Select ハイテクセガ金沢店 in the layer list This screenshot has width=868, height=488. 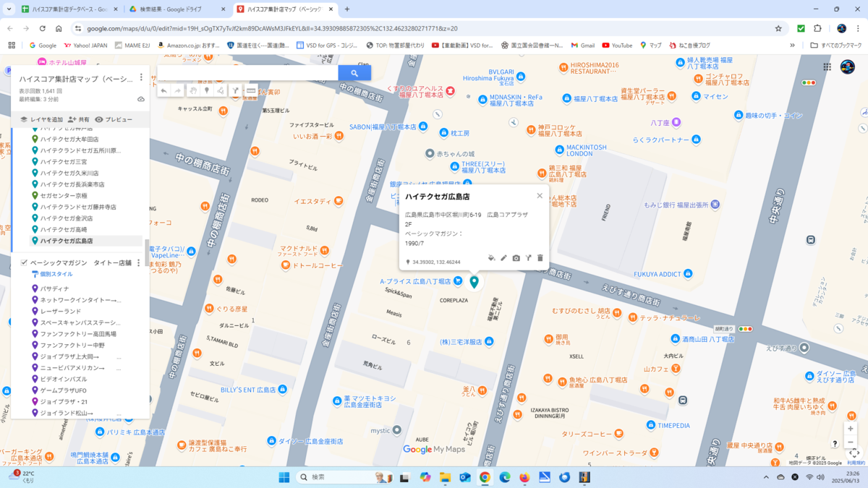tap(67, 218)
